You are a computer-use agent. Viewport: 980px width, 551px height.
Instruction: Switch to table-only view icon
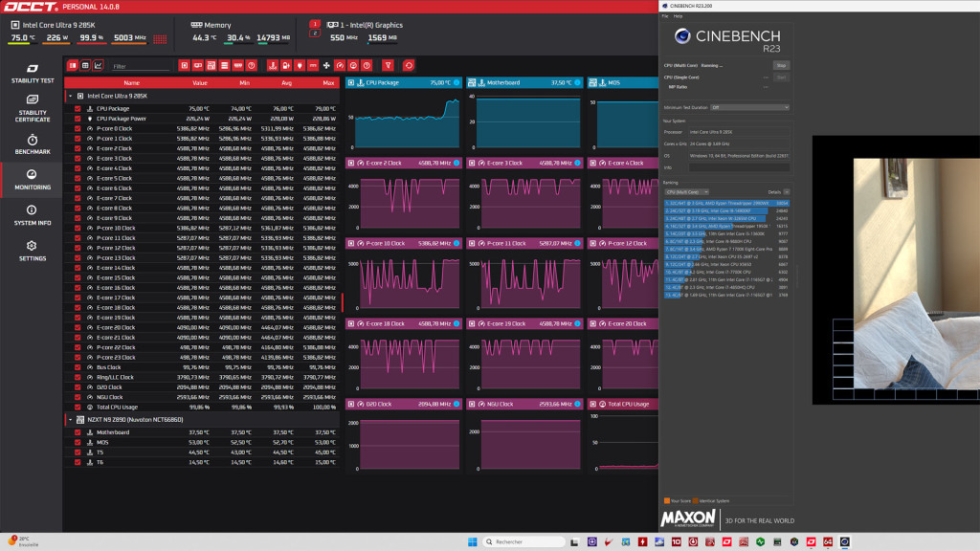coord(85,66)
